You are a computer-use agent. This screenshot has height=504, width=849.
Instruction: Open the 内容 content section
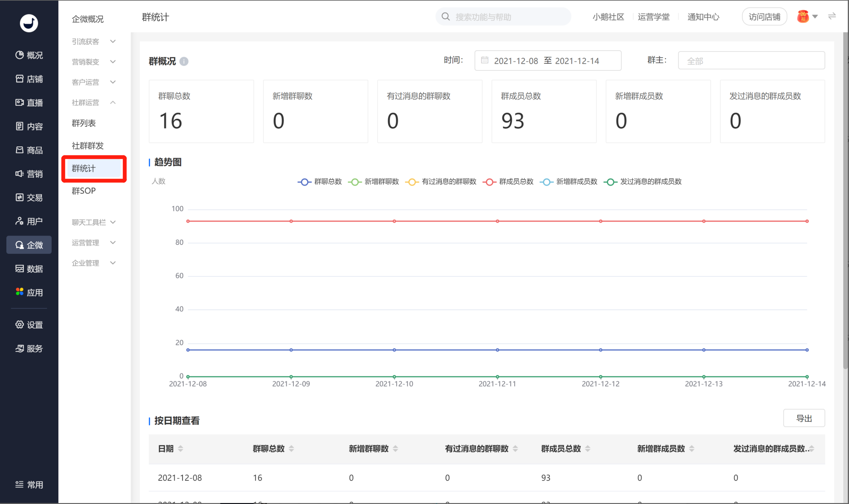pyautogui.click(x=29, y=126)
